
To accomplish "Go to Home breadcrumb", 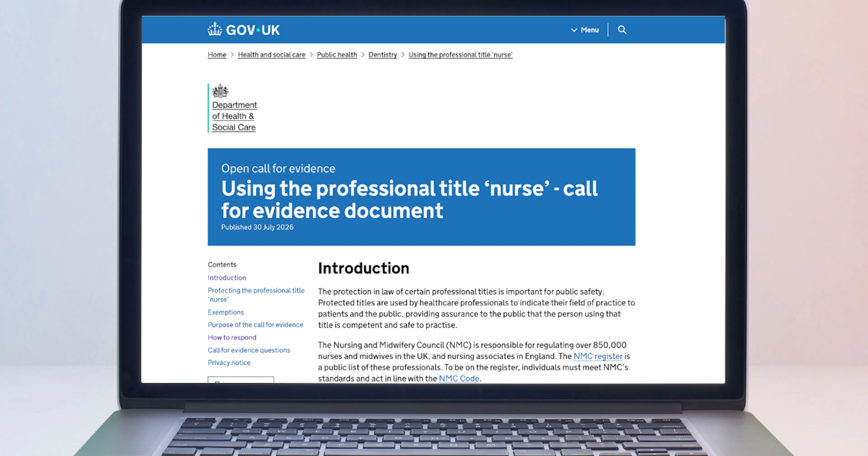I will coord(217,55).
